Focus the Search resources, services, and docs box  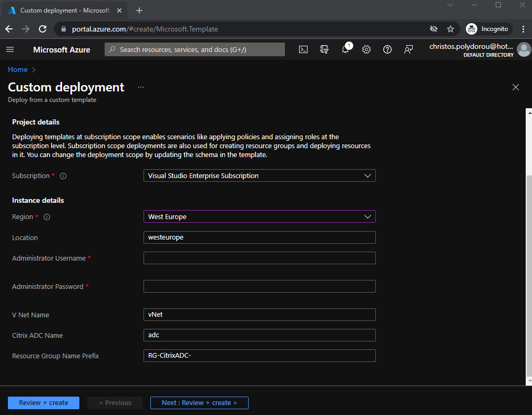pos(195,49)
